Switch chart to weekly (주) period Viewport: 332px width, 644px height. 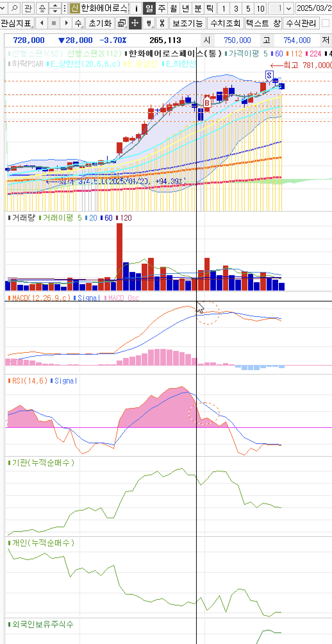[162, 8]
